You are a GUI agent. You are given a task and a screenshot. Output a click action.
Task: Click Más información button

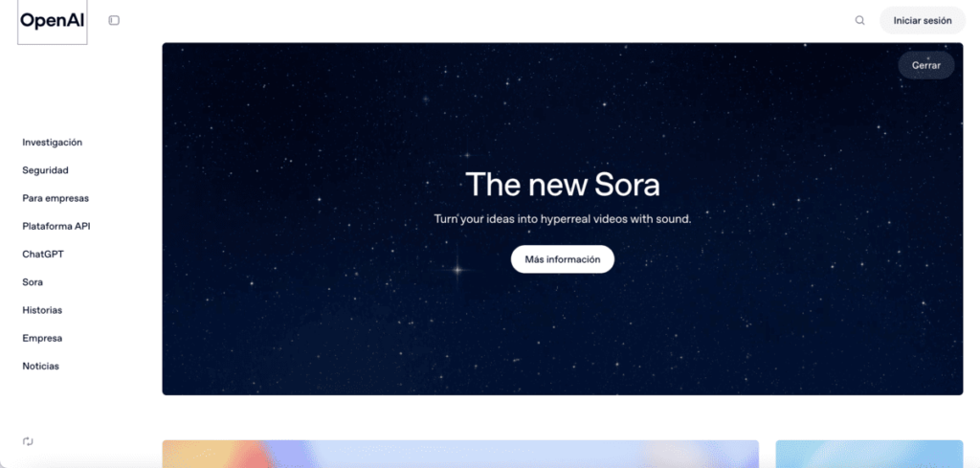click(563, 259)
